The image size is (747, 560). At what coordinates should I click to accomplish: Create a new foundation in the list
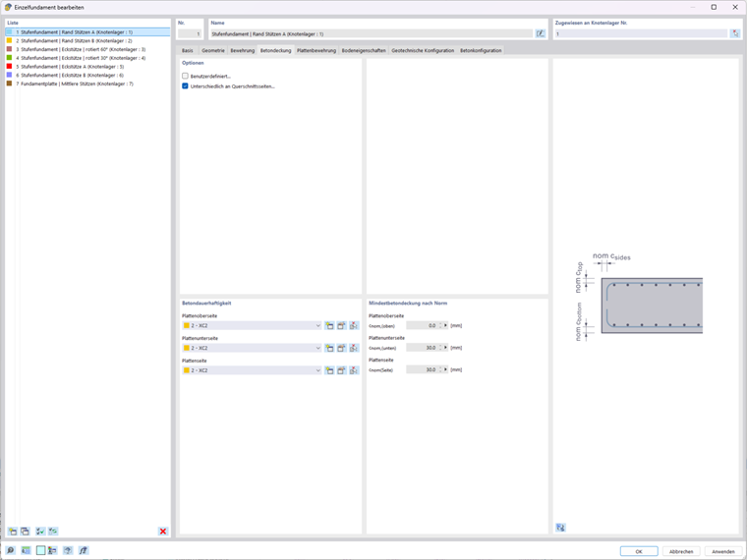tap(13, 531)
